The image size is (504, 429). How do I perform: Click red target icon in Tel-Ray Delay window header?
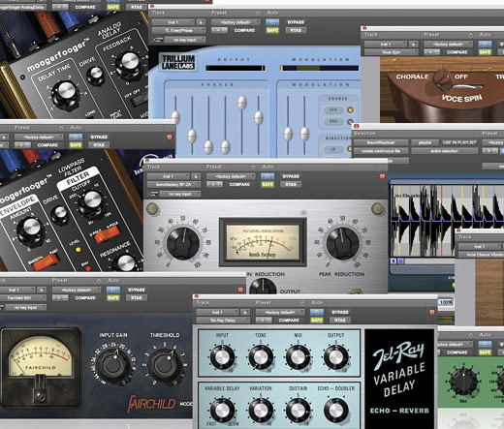coord(432,312)
